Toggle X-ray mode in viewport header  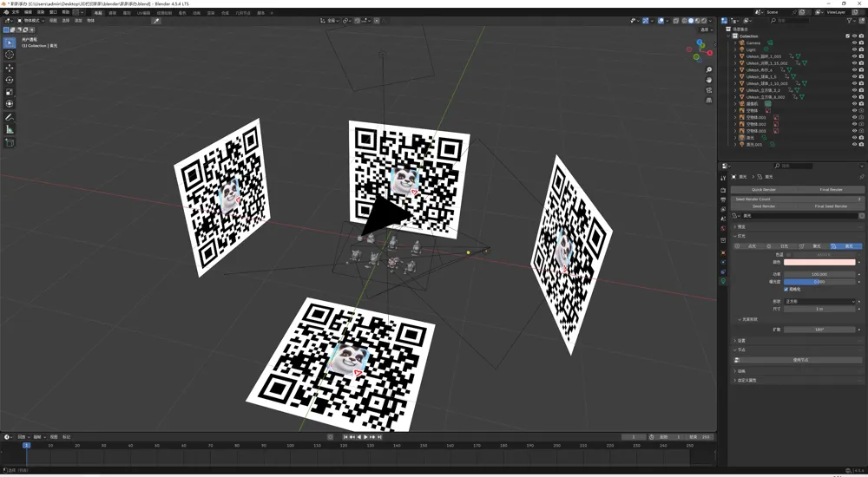pos(676,21)
